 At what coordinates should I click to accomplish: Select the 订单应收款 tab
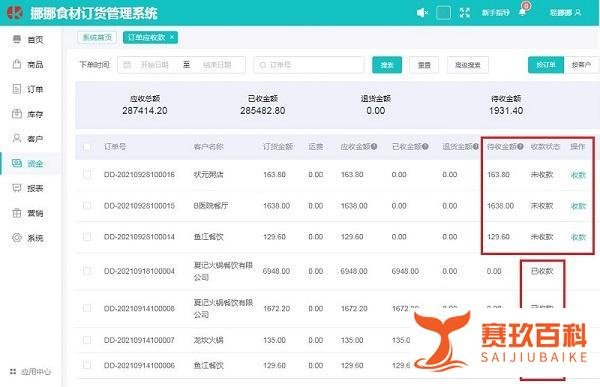(147, 38)
